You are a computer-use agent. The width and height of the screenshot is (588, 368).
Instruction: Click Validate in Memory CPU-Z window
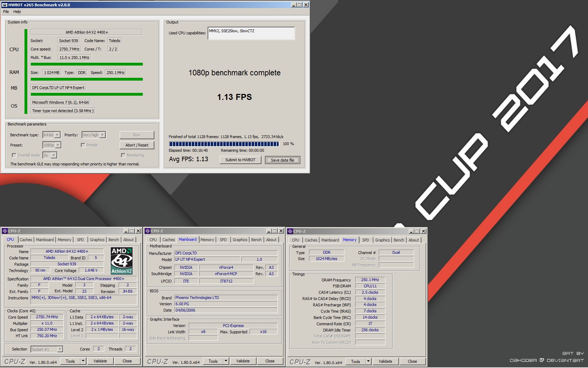385,361
